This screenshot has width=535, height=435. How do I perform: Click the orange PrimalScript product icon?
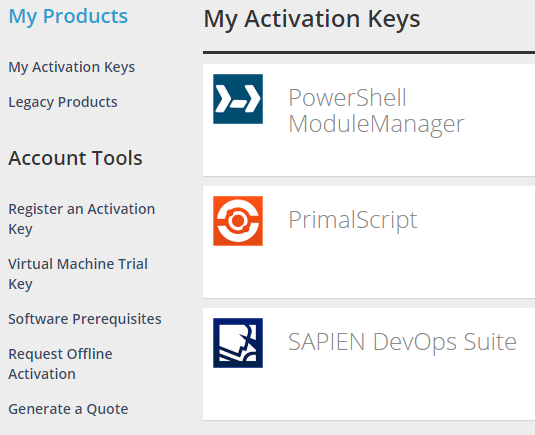click(238, 221)
